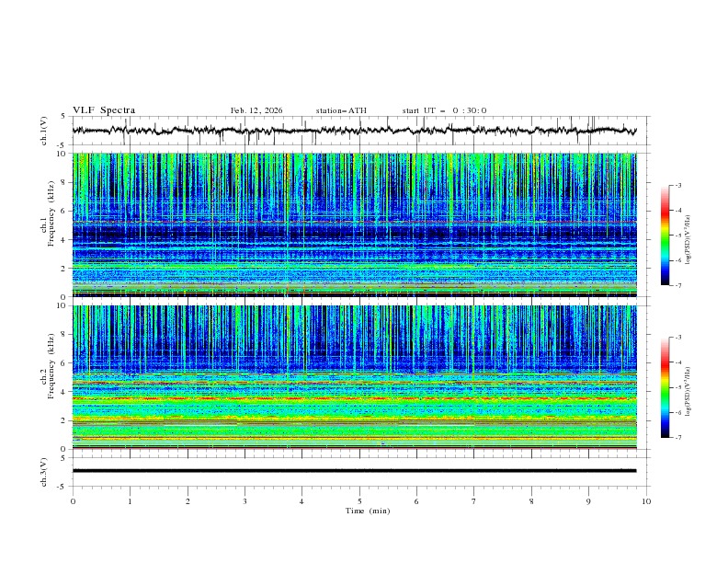Click the station=ATH label
The height and width of the screenshot is (563, 728).
(x=341, y=110)
